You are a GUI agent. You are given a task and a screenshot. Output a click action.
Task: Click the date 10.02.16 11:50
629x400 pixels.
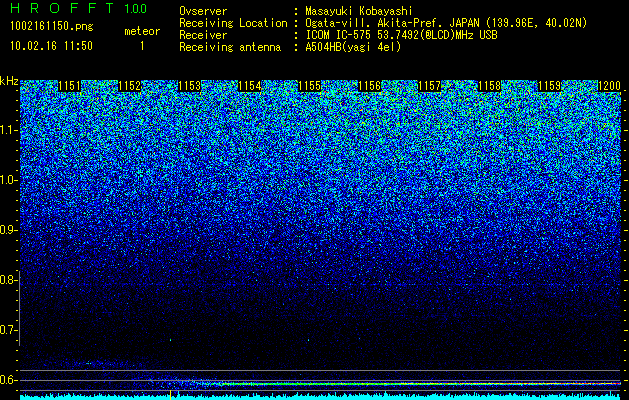(51, 46)
